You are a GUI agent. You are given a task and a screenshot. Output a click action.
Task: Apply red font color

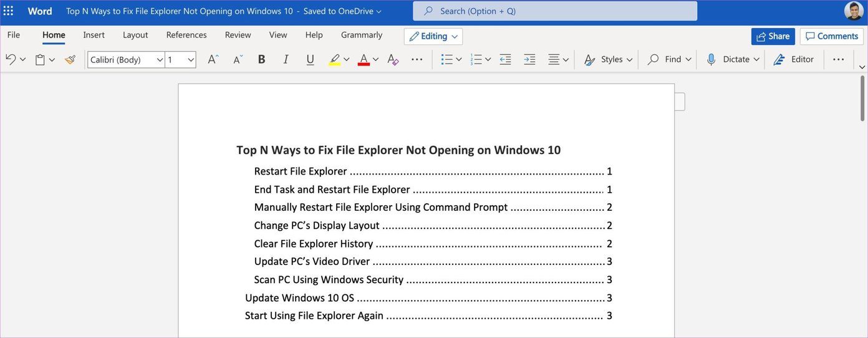coord(364,59)
